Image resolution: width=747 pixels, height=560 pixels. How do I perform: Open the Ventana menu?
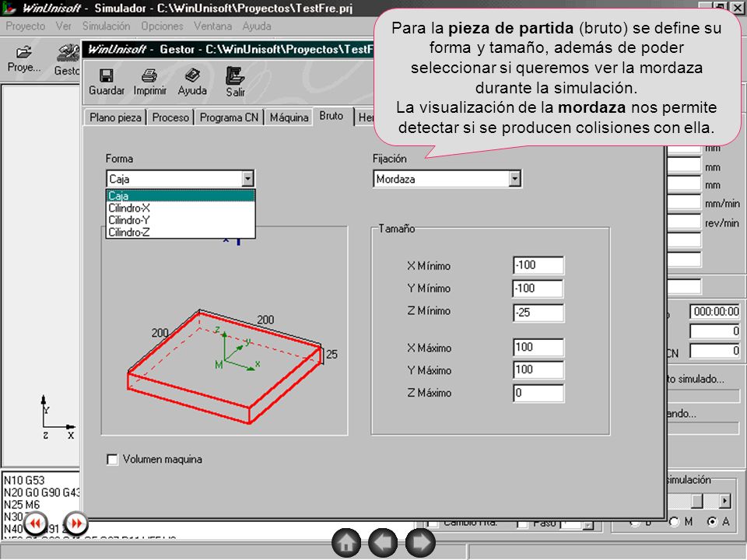[x=212, y=26]
